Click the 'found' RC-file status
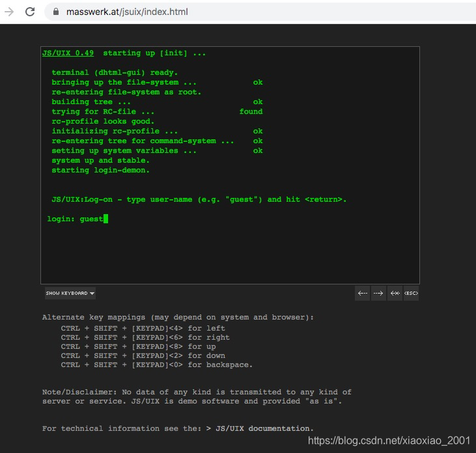 tap(251, 112)
